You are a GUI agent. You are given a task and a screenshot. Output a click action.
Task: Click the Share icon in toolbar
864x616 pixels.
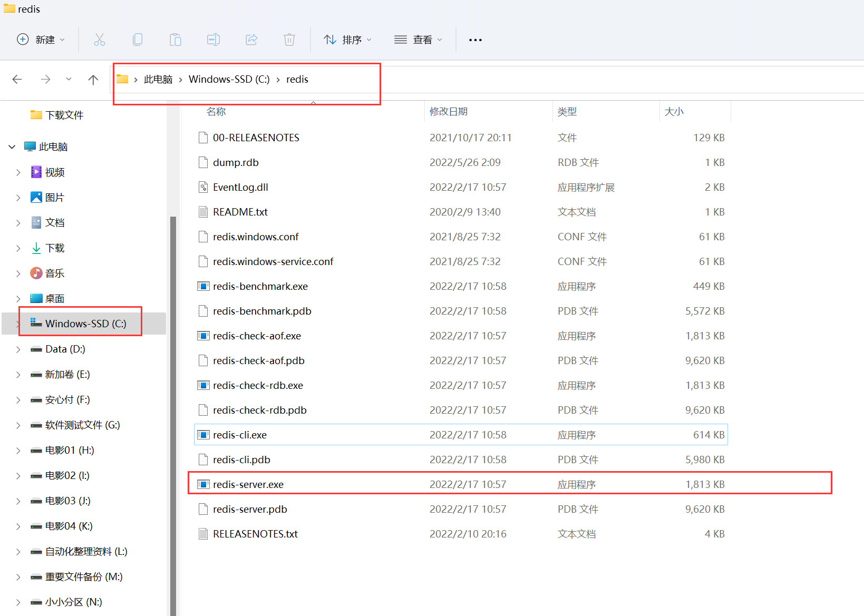(x=251, y=40)
